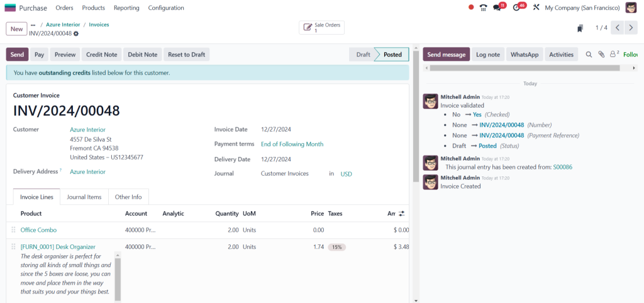Create a Debit Note

pyautogui.click(x=143, y=54)
